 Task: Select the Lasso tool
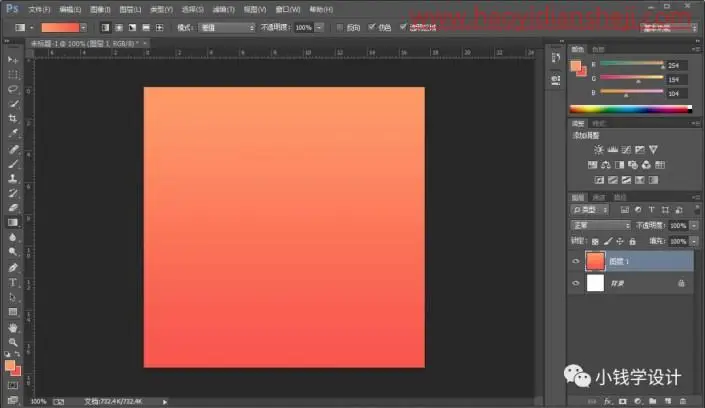[x=13, y=90]
